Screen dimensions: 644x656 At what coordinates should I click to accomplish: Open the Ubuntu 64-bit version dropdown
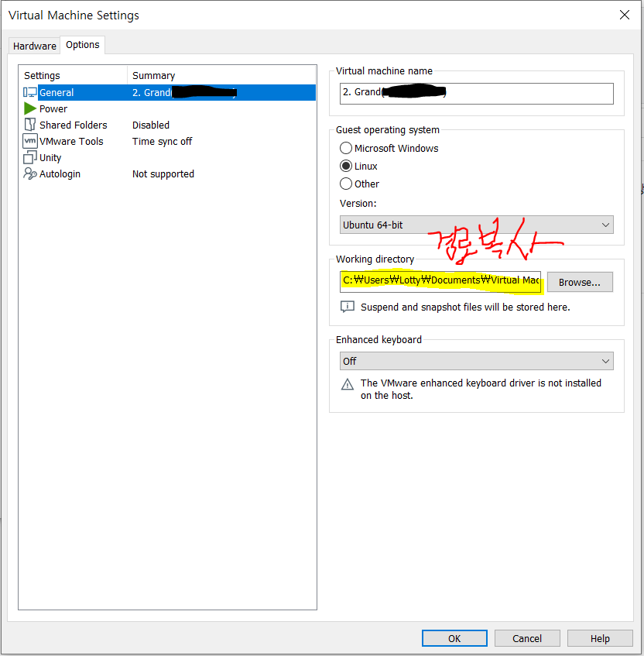point(476,225)
